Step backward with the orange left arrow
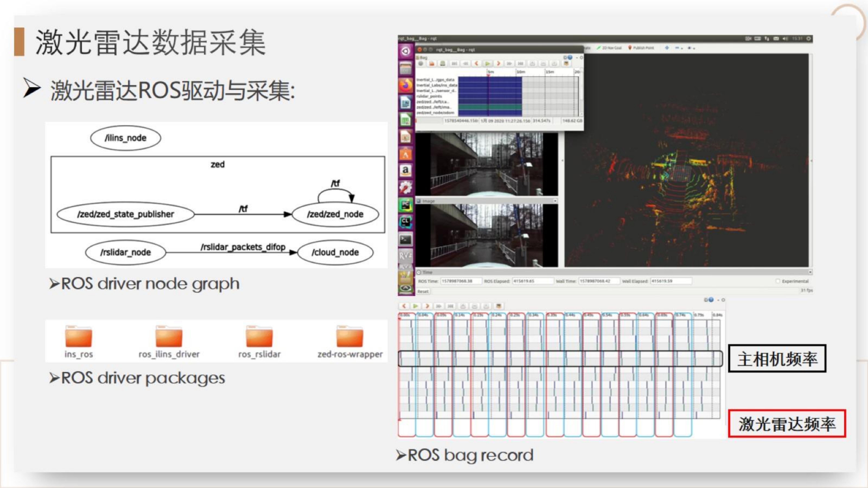Viewport: 868px width, 488px height. click(x=476, y=64)
